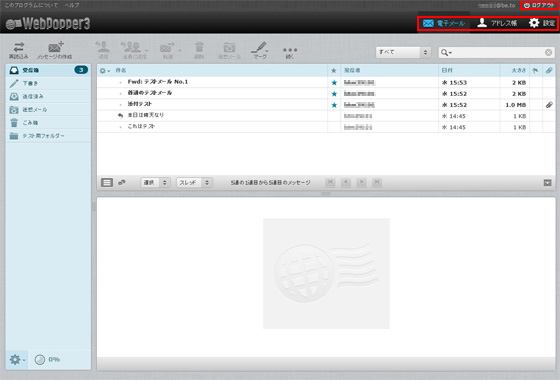
Task: Sort messages by 日付 date column
Action: click(x=447, y=71)
